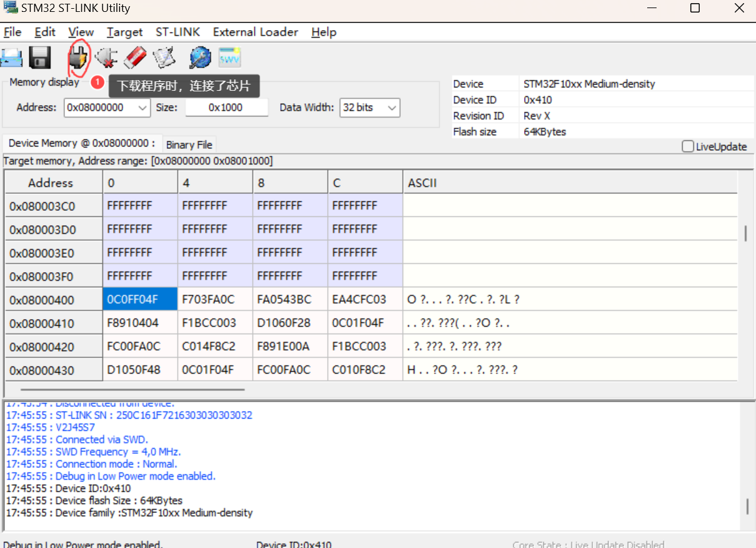Select memory cell D1050F48

pyautogui.click(x=140, y=370)
